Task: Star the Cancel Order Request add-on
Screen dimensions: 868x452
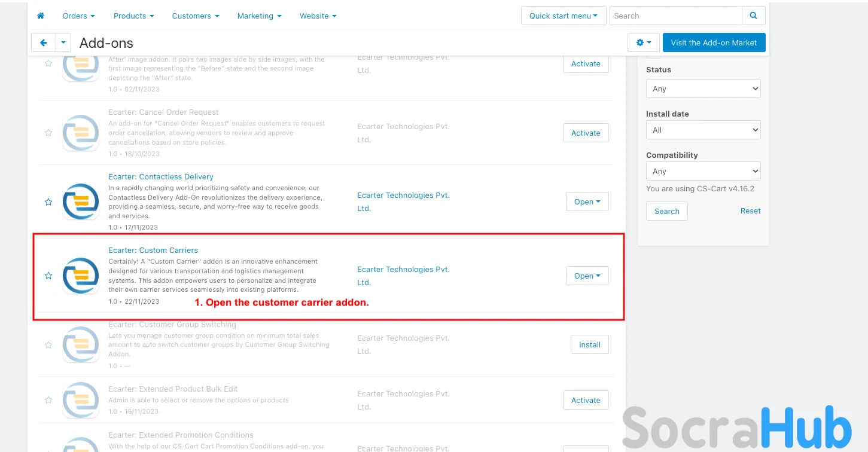Action: 48,133
